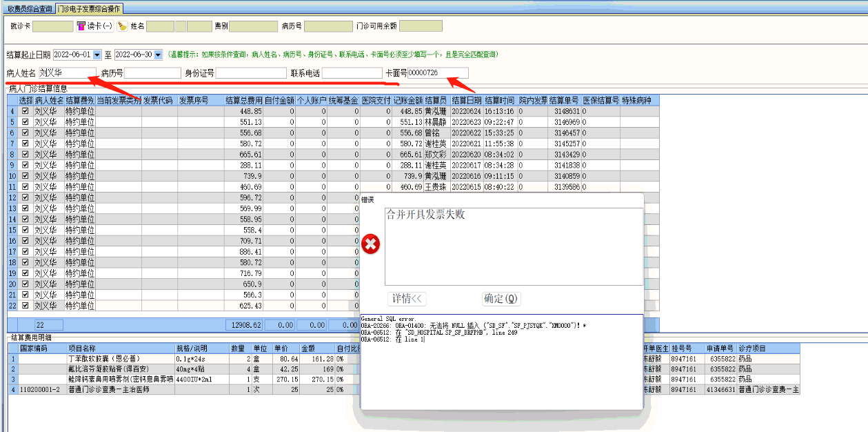The height and width of the screenshot is (432, 868).
Task: Click the 就诊卡 input box
Action: click(x=52, y=26)
